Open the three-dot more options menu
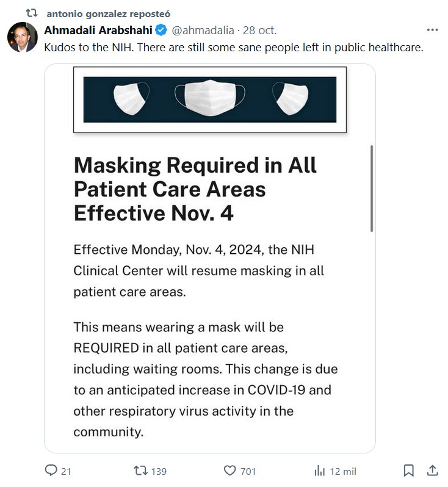The height and width of the screenshot is (487, 448). [x=432, y=30]
